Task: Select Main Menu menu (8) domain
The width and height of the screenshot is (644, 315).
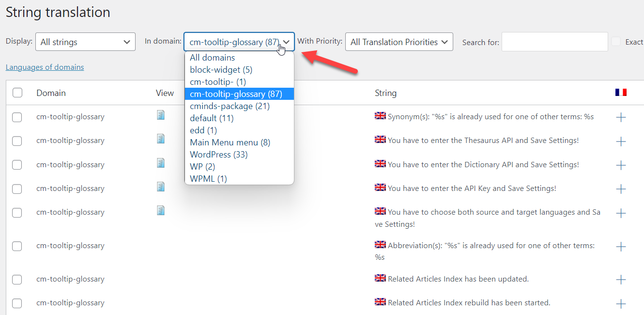Action: [x=239, y=142]
